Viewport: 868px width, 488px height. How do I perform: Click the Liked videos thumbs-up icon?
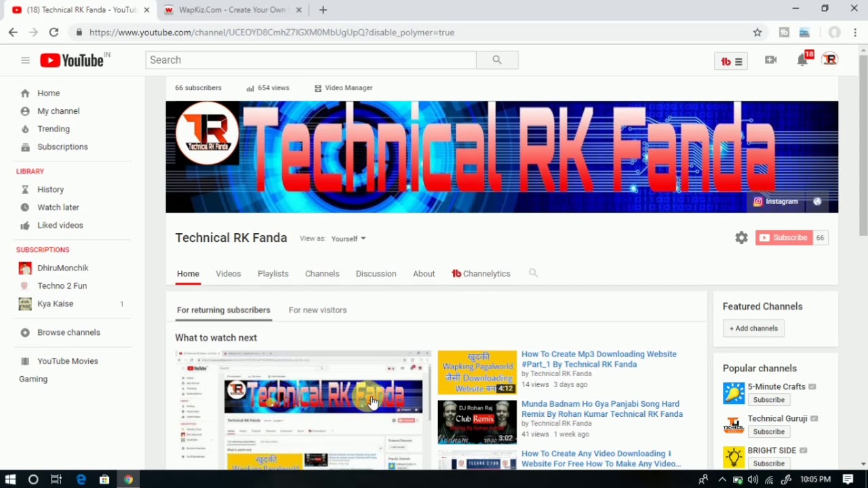pyautogui.click(x=25, y=225)
